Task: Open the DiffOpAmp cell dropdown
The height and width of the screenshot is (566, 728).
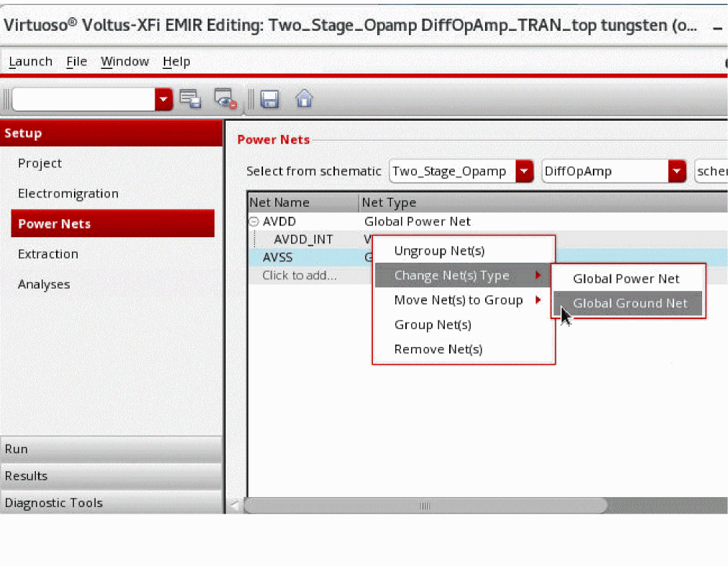Action: click(677, 171)
